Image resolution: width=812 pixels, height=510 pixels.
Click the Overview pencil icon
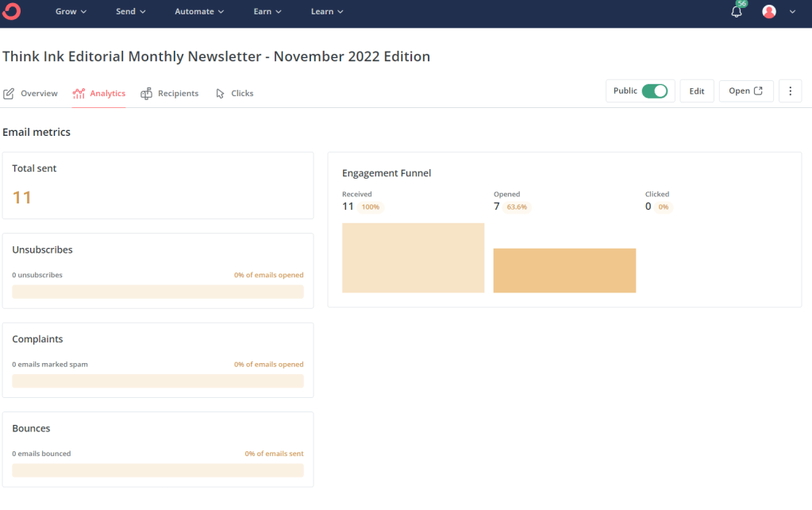click(9, 94)
